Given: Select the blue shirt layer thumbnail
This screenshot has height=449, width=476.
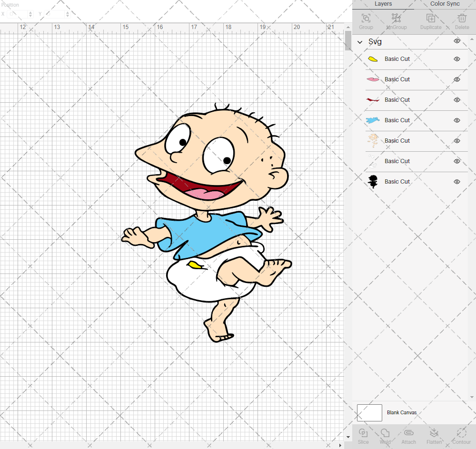Looking at the screenshot, I should [373, 120].
